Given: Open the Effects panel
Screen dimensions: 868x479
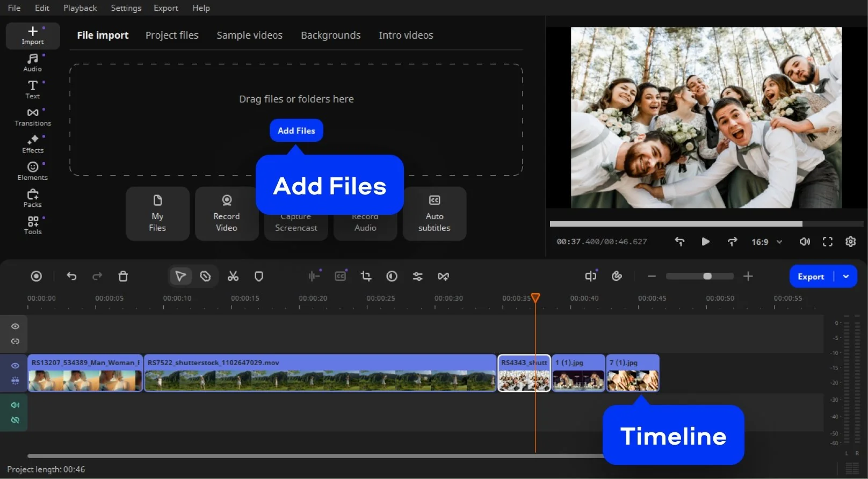Looking at the screenshot, I should click(33, 144).
